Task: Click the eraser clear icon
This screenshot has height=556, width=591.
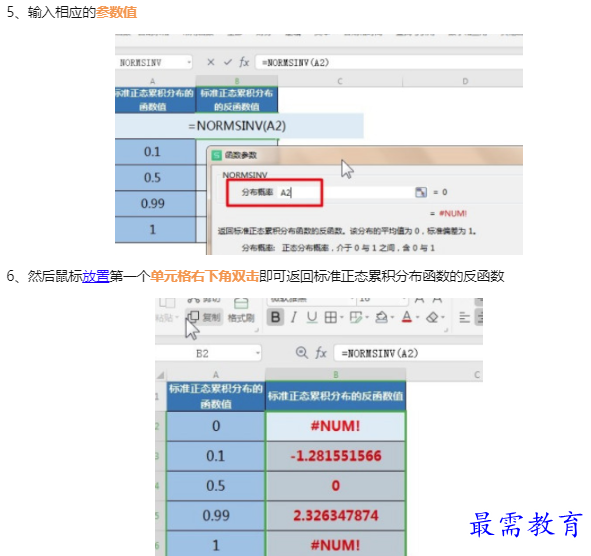Action: (x=432, y=317)
